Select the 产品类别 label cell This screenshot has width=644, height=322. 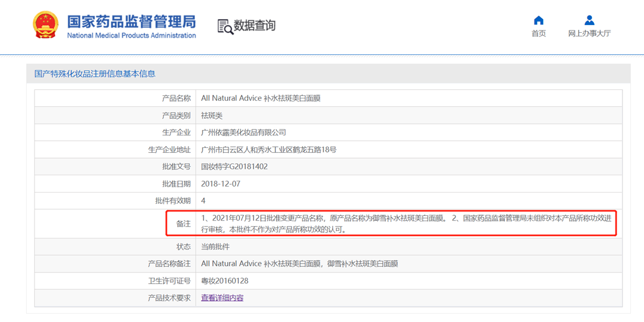[x=115, y=116]
